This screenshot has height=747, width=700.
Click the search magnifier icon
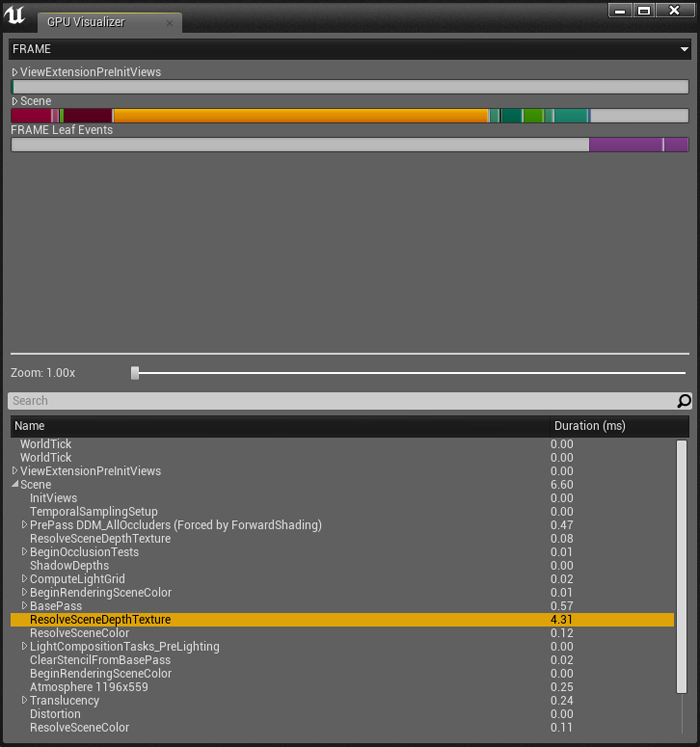coord(684,401)
